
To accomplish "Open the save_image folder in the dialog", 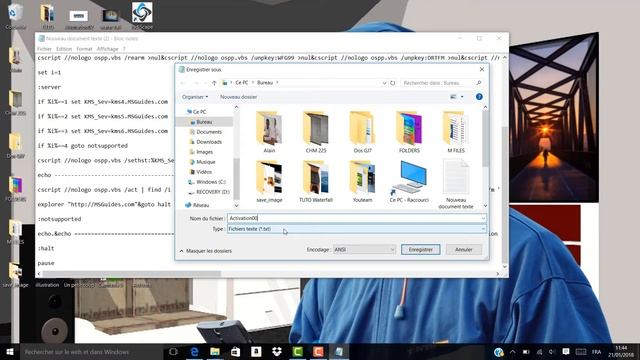I will tap(269, 181).
